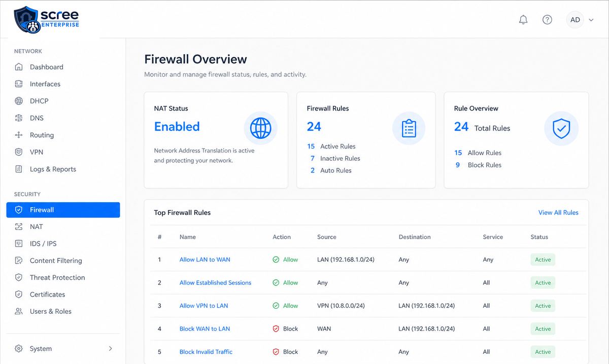Image resolution: width=609 pixels, height=364 pixels.
Task: Click the Interfaces sidebar icon
Action: 19,84
